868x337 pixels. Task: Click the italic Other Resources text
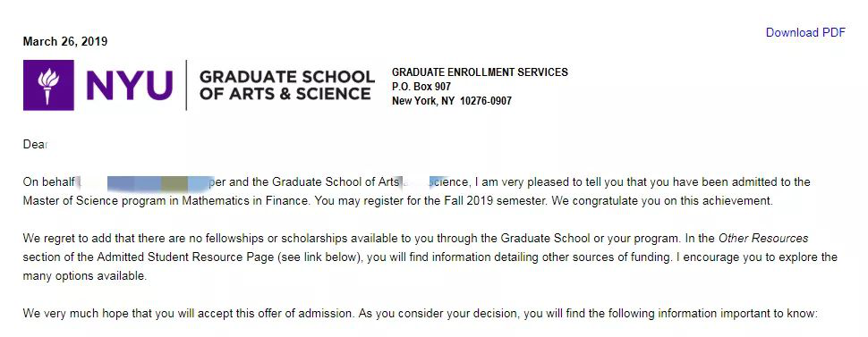click(x=763, y=239)
